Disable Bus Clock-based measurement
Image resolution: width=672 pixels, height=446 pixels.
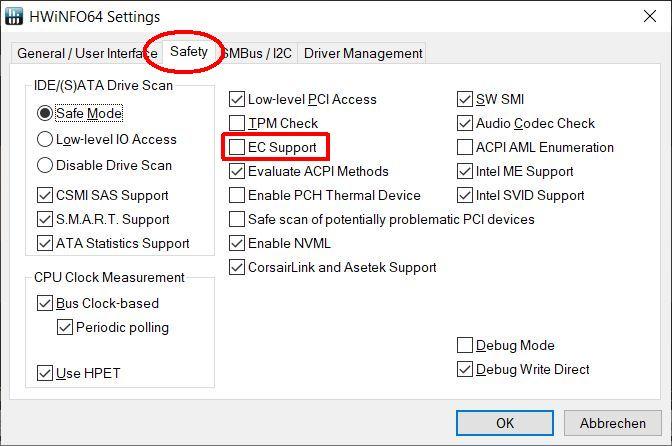(x=45, y=303)
